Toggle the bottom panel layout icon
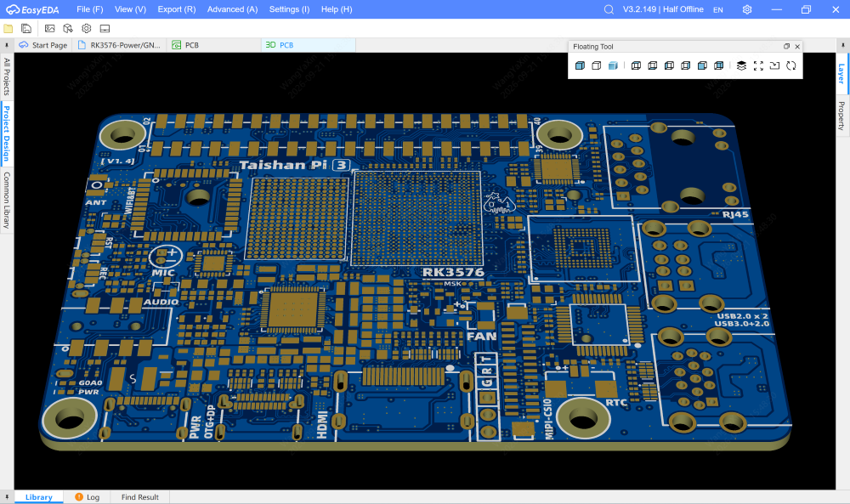 pyautogui.click(x=105, y=28)
